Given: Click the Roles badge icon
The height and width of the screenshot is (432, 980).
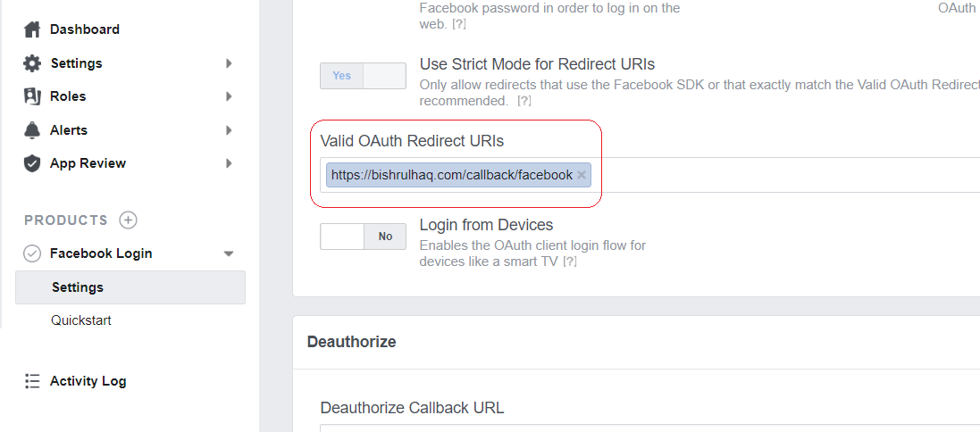Looking at the screenshot, I should [32, 96].
